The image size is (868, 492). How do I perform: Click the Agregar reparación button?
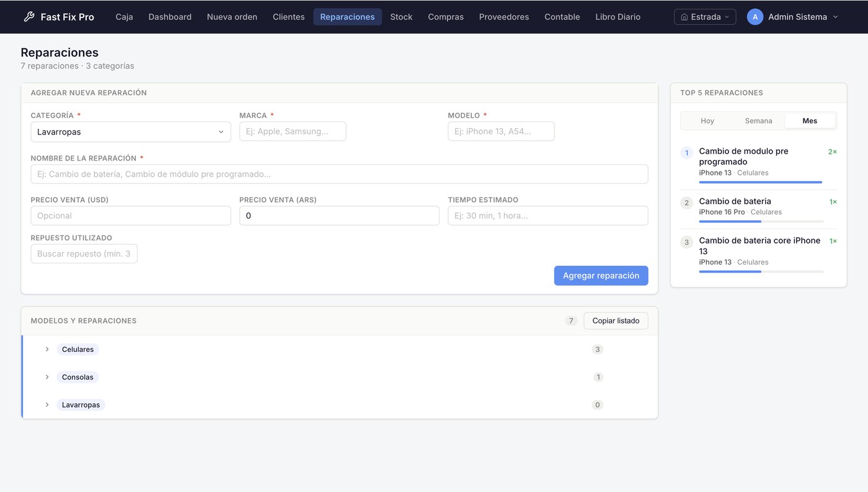pyautogui.click(x=601, y=276)
